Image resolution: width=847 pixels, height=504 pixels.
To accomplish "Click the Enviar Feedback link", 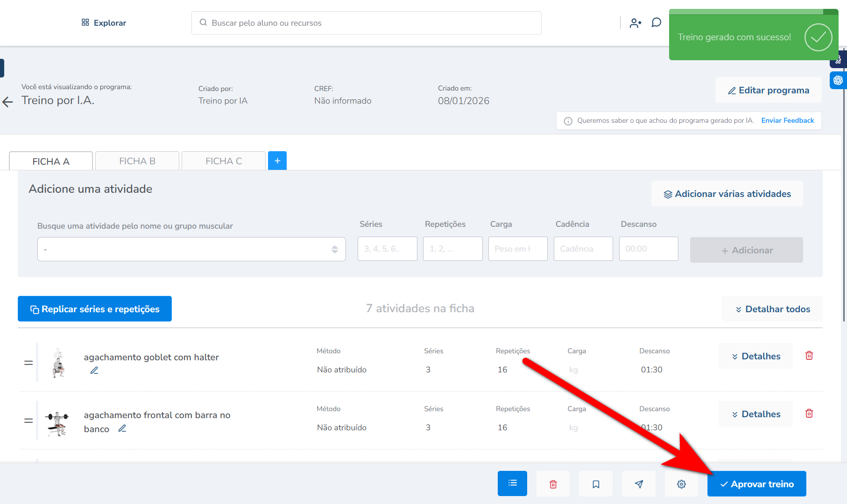I will [x=787, y=120].
